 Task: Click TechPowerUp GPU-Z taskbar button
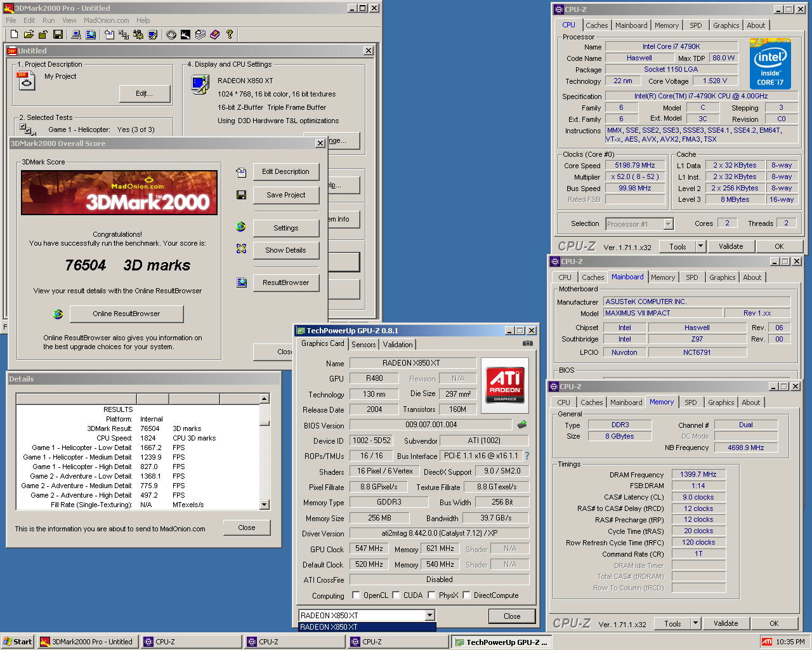tap(501, 642)
